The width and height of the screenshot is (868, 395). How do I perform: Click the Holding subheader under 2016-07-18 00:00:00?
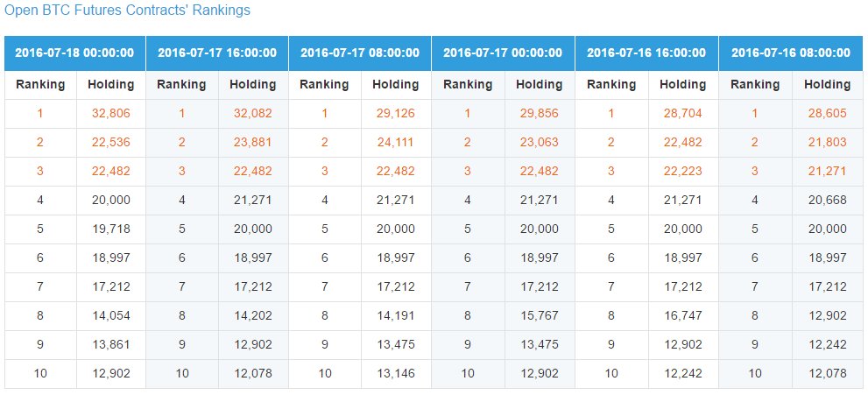[110, 85]
